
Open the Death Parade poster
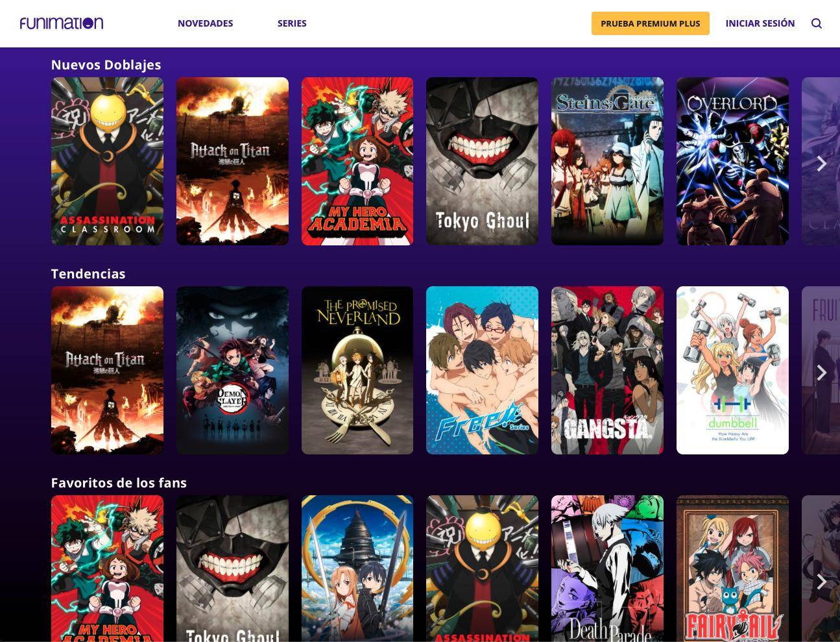click(x=607, y=569)
